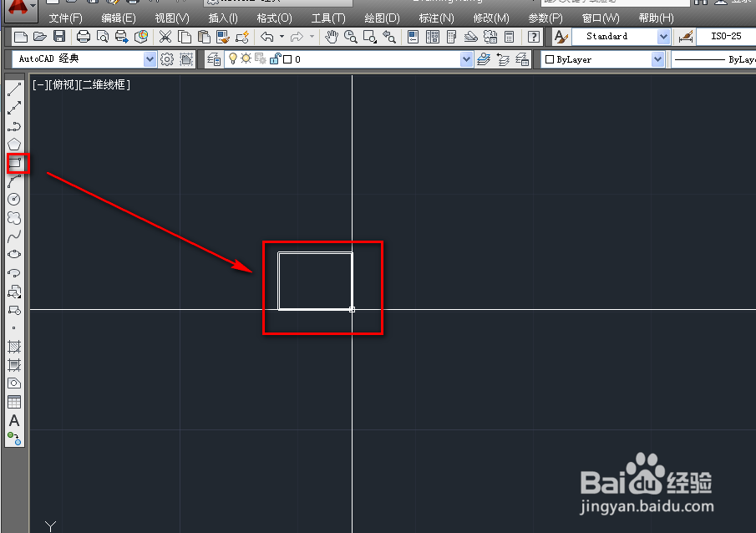This screenshot has width=756, height=533.
Task: Open the Text Style icon
Action: (561, 37)
